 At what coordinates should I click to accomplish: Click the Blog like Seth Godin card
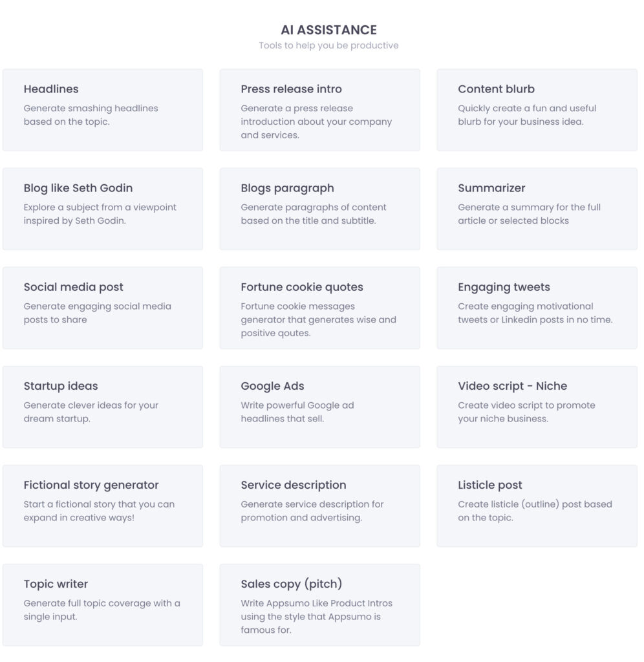click(102, 208)
